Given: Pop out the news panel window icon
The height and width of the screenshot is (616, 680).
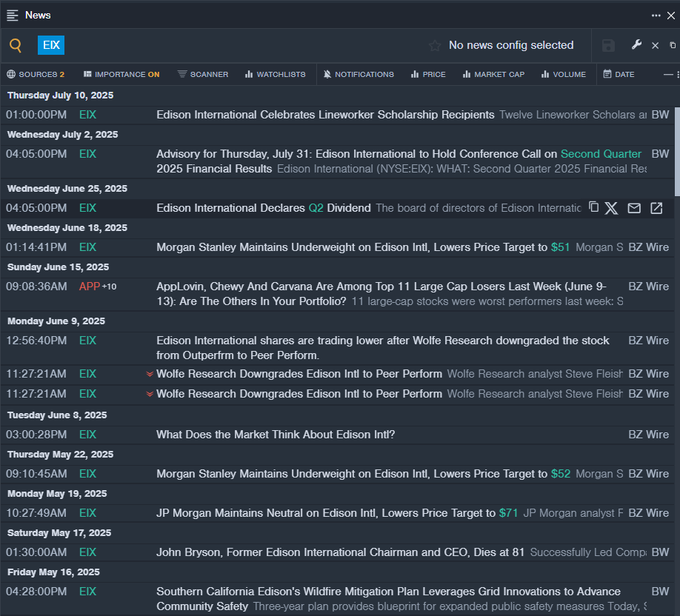Looking at the screenshot, I should (x=673, y=45).
